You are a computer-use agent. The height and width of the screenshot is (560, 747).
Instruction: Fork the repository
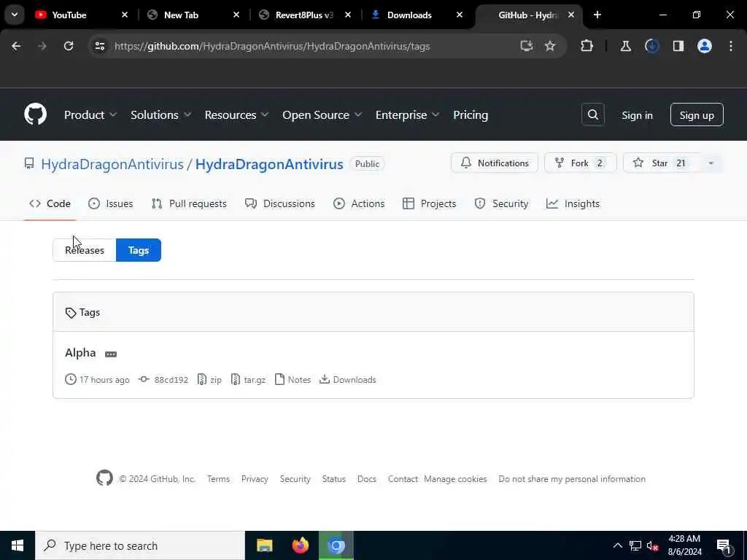pos(580,163)
